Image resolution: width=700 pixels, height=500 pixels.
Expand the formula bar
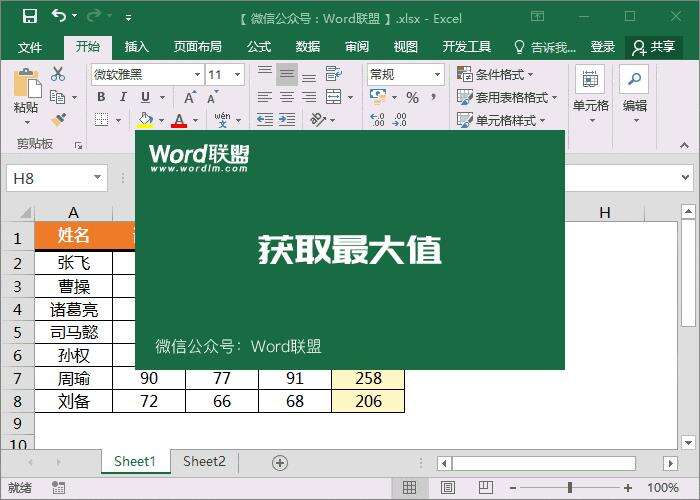(x=686, y=177)
